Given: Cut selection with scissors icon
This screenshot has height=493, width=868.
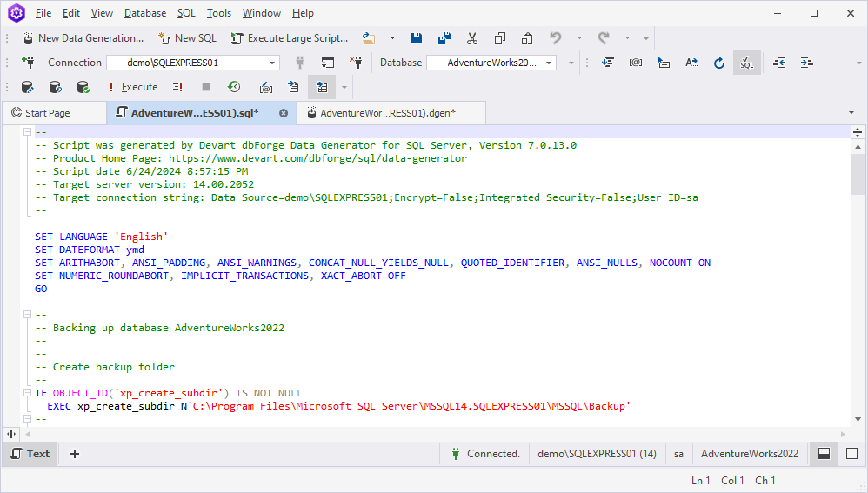Looking at the screenshot, I should pyautogui.click(x=472, y=38).
